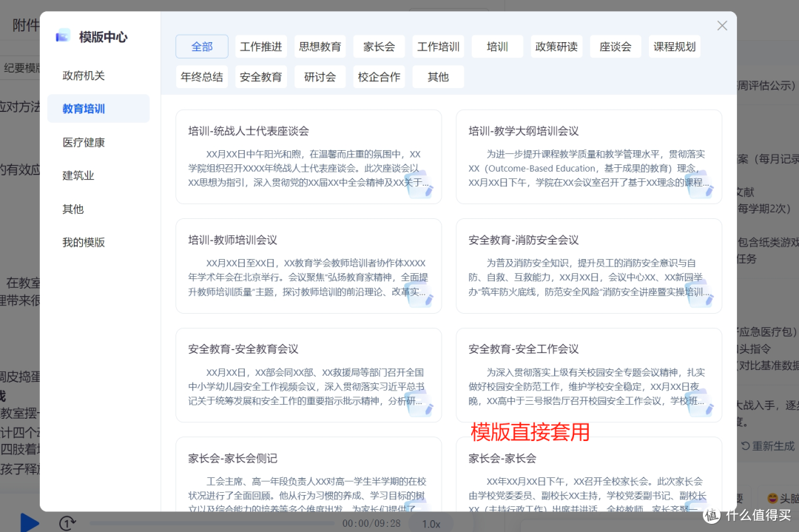This screenshot has width=799, height=532.
Task: Open the 家长会-家长会侧记 template card
Action: [x=309, y=474]
